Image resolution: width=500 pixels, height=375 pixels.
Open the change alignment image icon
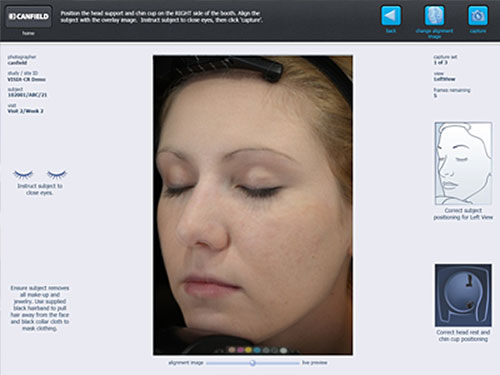[x=434, y=15]
